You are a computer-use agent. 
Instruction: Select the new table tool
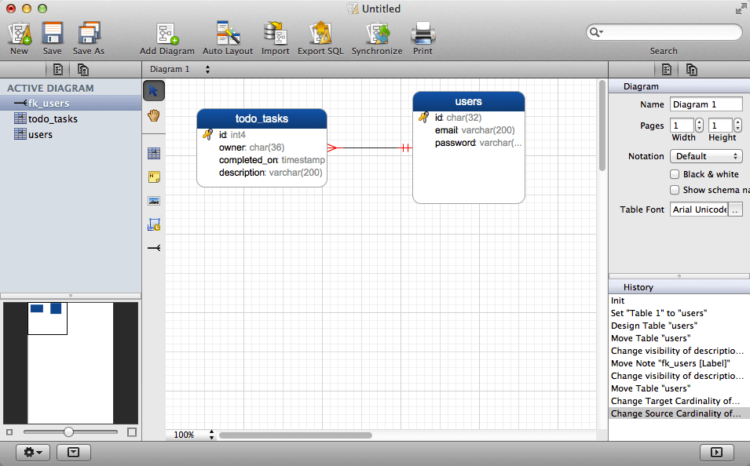(x=154, y=153)
